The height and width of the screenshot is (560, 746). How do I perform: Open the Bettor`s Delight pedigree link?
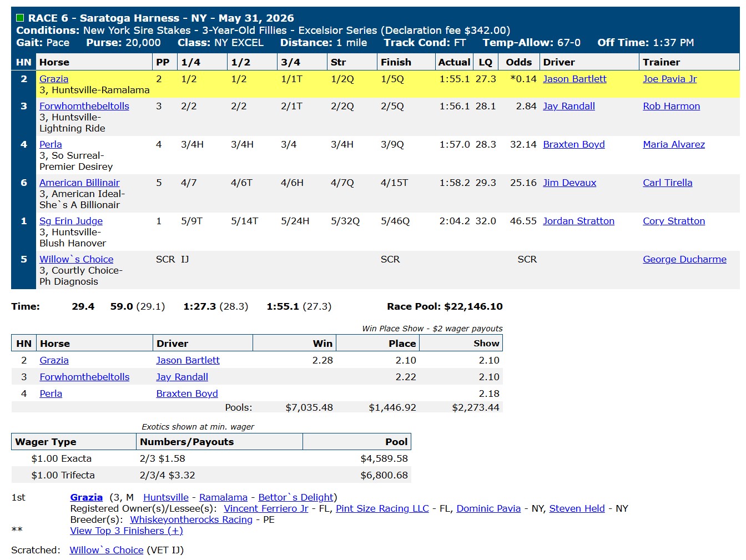tap(296, 497)
